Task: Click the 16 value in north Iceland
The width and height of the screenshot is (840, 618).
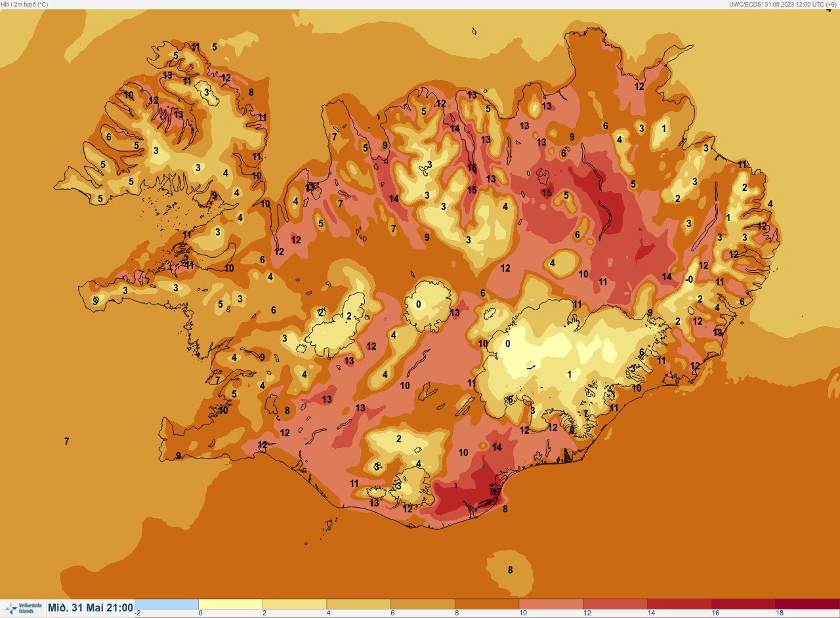Action: coord(472,168)
